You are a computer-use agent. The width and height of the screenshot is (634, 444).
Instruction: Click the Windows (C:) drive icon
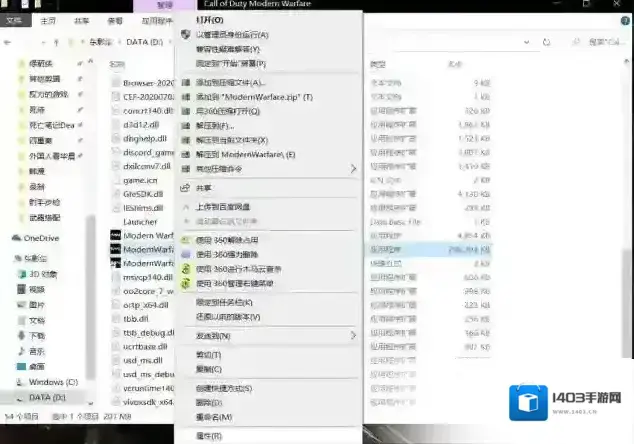tap(20, 382)
